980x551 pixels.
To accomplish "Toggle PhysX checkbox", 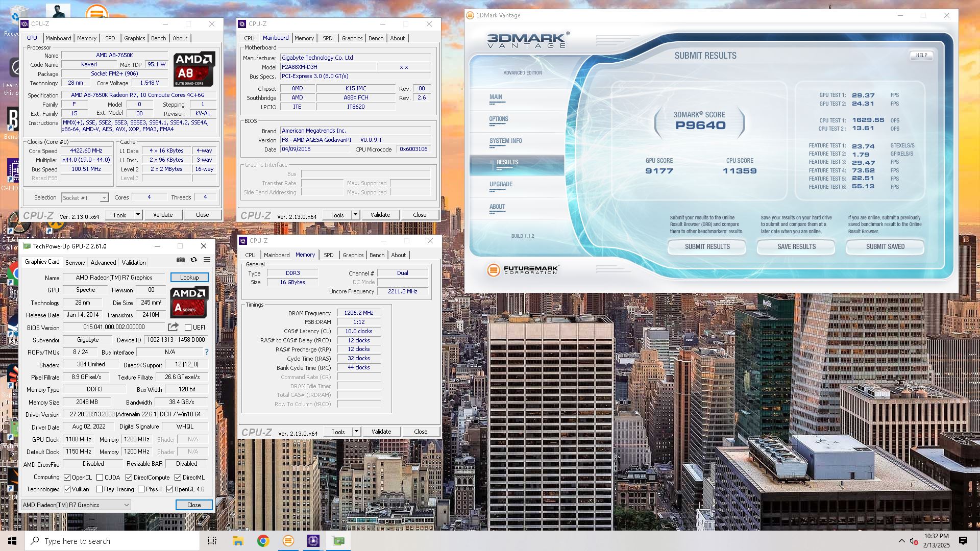I will (141, 489).
